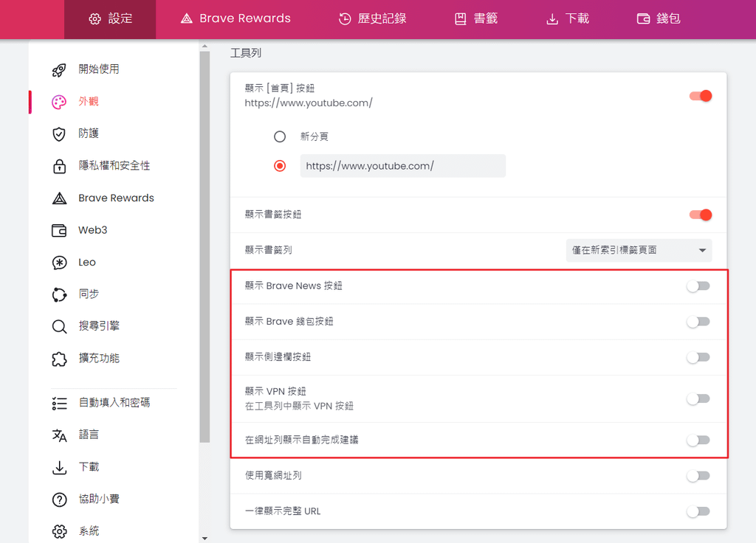The height and width of the screenshot is (543, 756).
Task: Click the Brave Rewards triangle icon in top bar
Action: [187, 18]
